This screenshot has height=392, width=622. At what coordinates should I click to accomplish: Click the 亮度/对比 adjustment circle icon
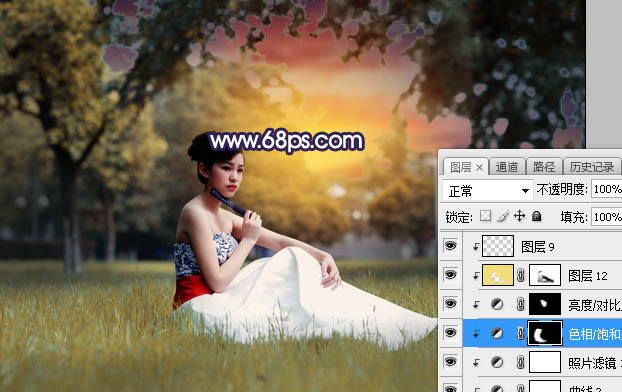click(497, 304)
